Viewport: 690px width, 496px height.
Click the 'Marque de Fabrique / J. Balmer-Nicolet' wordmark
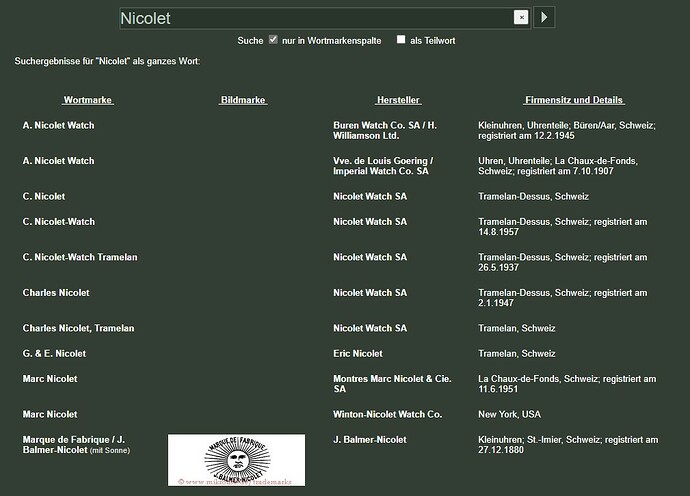click(76, 445)
